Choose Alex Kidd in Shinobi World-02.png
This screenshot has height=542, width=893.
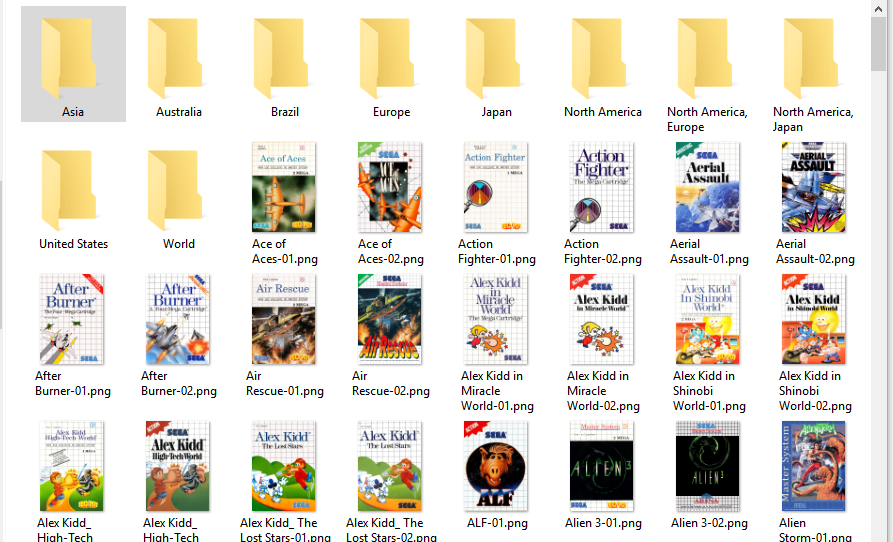(x=813, y=319)
